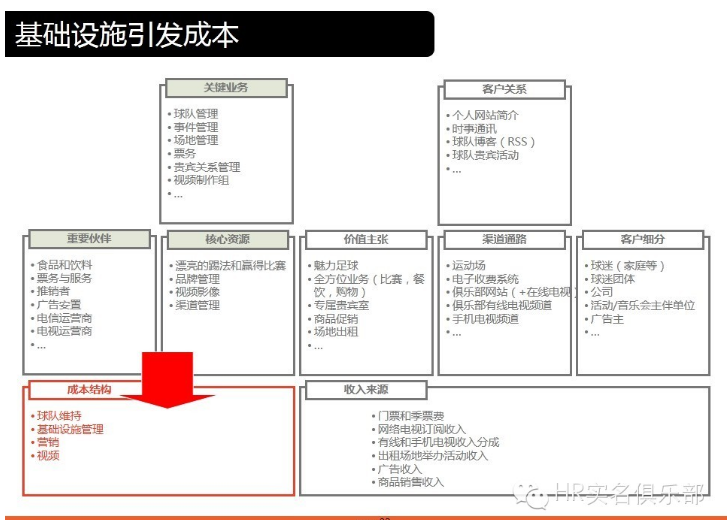The width and height of the screenshot is (727, 520).
Task: Click the 品牌管理 item
Action: tap(197, 279)
